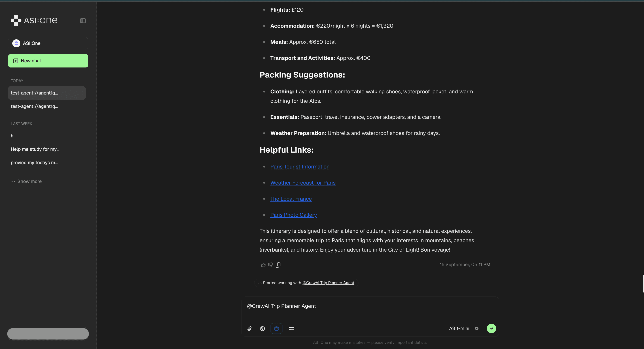
Task: Click the page scrollbar thumb on right edge
Action: [642, 284]
